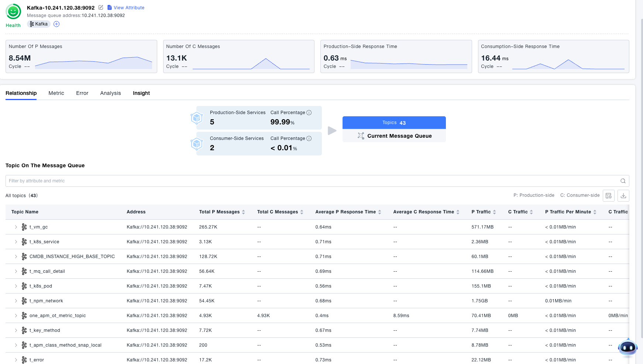The height and width of the screenshot is (364, 643).
Task: Expand the one_apm_ot_metric_topic row
Action: (16, 316)
